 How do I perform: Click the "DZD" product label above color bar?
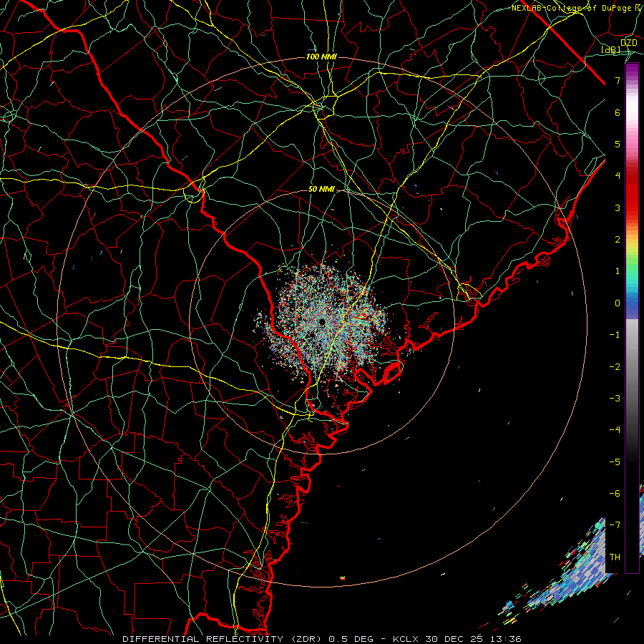(628, 43)
